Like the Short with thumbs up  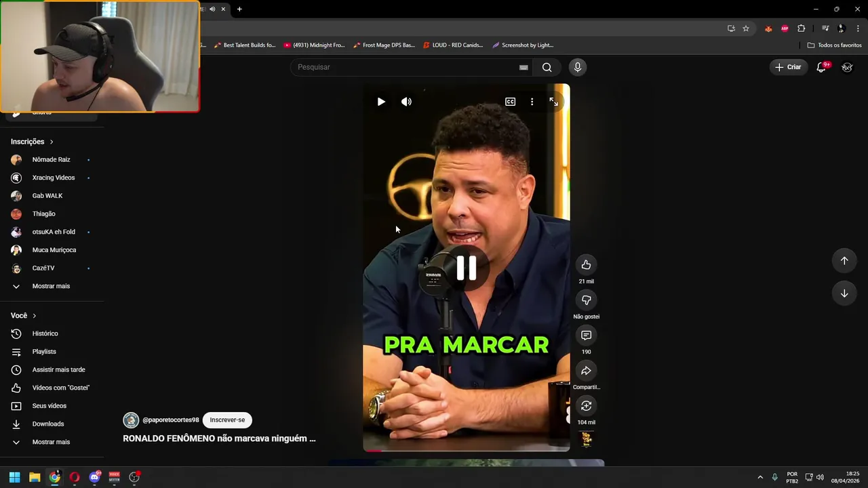586,265
